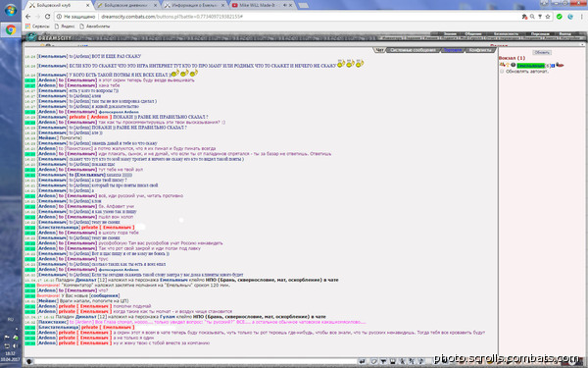
Task: Mute the YouTube tab with its audio icon
Action: coord(285,5)
